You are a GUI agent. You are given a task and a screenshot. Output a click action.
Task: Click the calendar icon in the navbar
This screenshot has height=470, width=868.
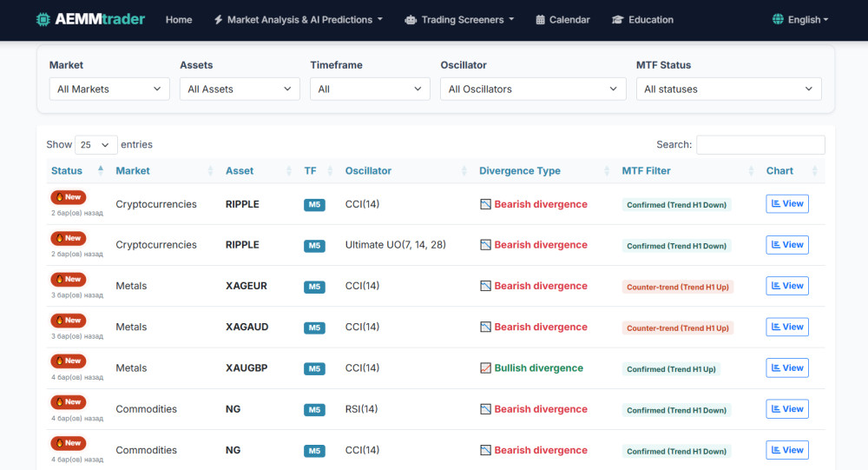pyautogui.click(x=540, y=20)
